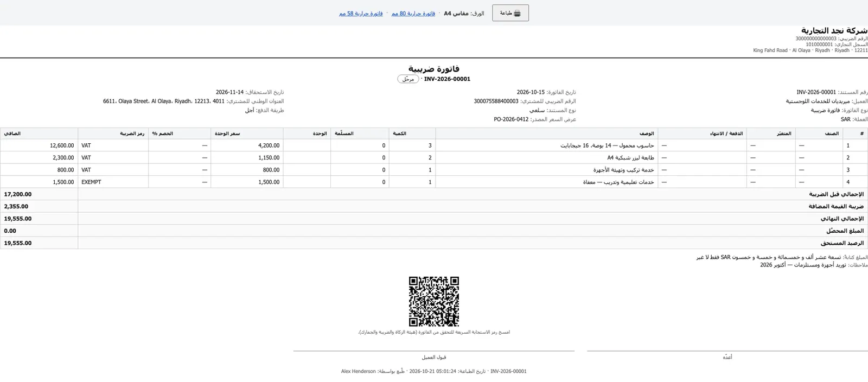Viewport: 868px width, 382px height.
Task: Click the قبول العميل signature label
Action: (434, 357)
